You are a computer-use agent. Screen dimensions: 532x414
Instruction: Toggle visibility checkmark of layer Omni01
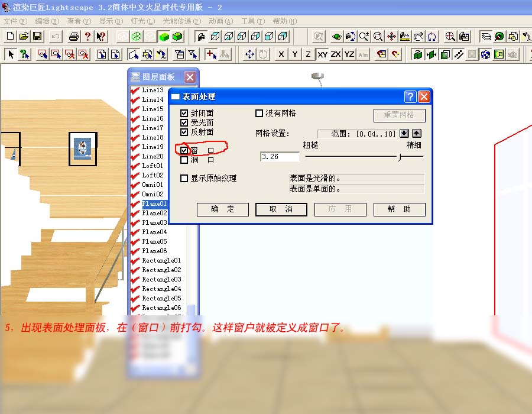135,185
